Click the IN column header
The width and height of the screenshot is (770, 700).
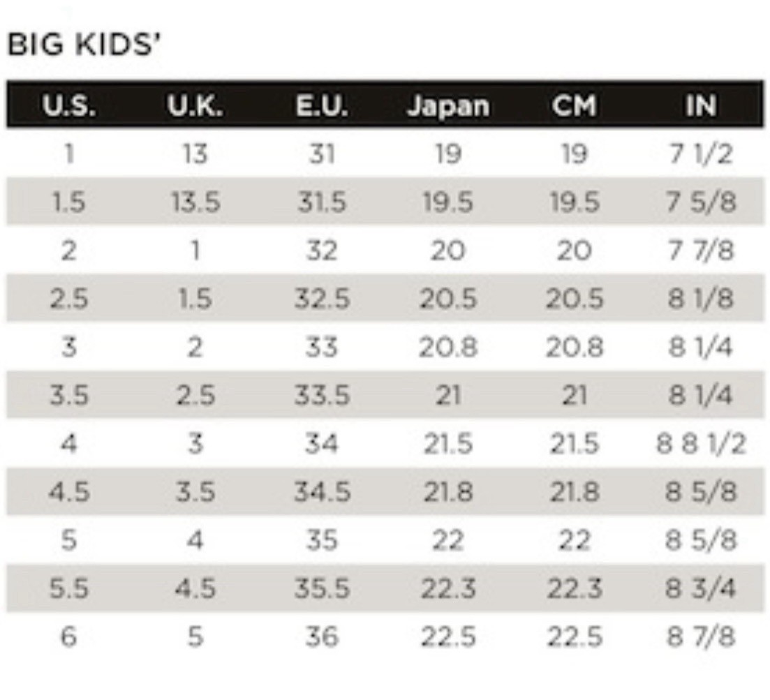coord(700,105)
